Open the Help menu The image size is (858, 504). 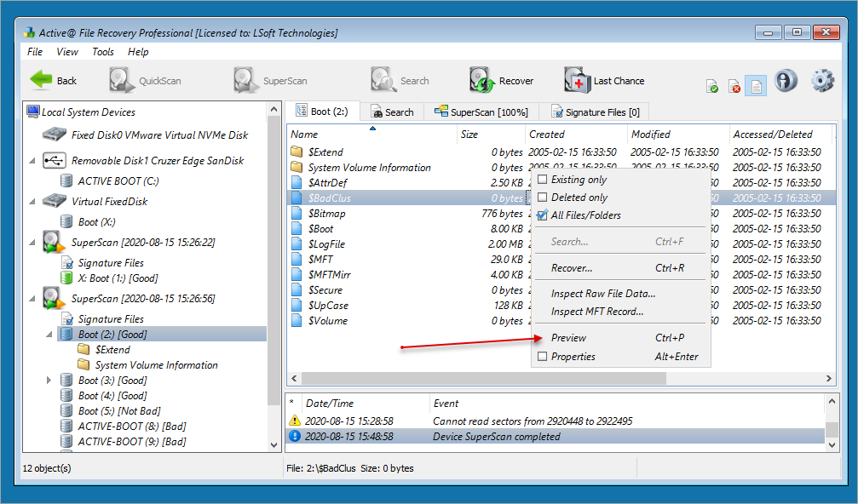(138, 52)
